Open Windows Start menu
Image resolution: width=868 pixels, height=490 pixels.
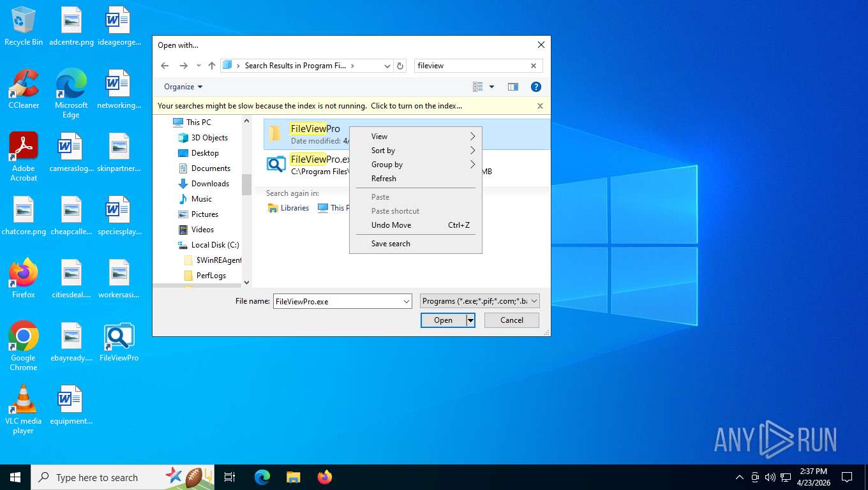[x=15, y=477]
